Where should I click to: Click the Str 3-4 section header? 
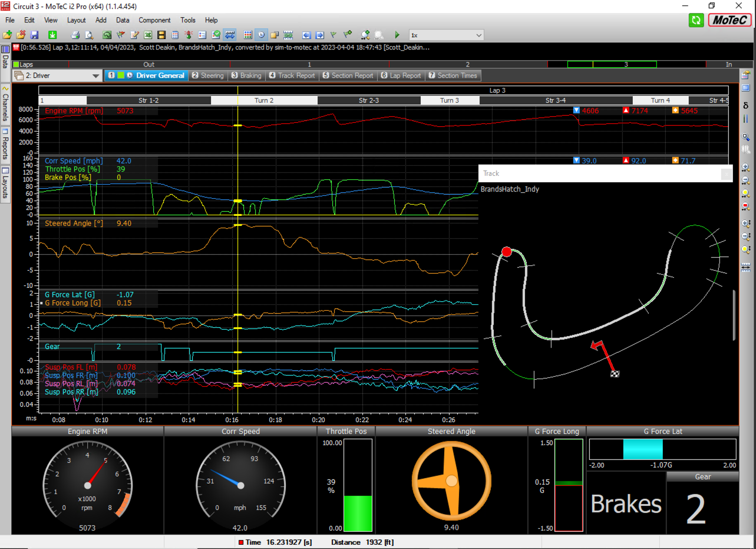[x=556, y=100]
